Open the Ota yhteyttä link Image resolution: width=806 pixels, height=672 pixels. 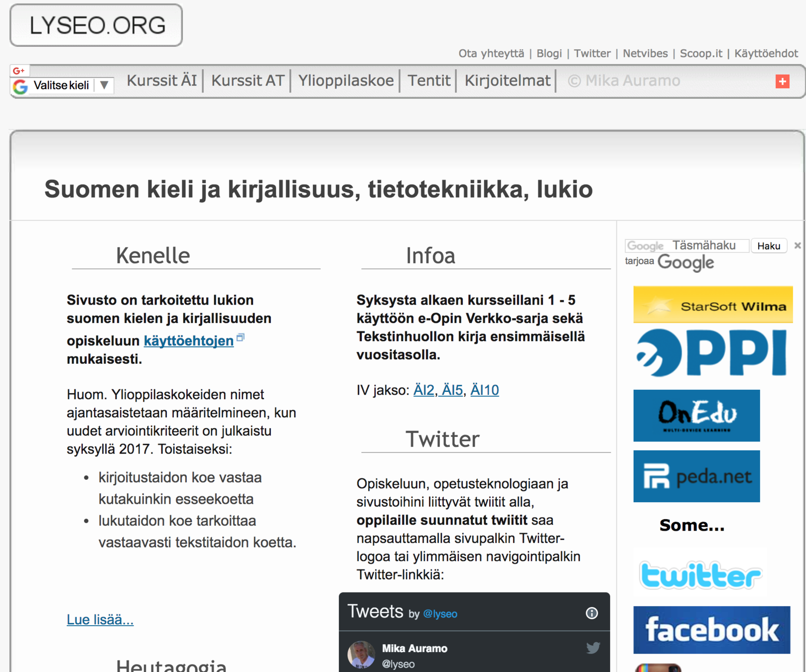[x=491, y=53]
